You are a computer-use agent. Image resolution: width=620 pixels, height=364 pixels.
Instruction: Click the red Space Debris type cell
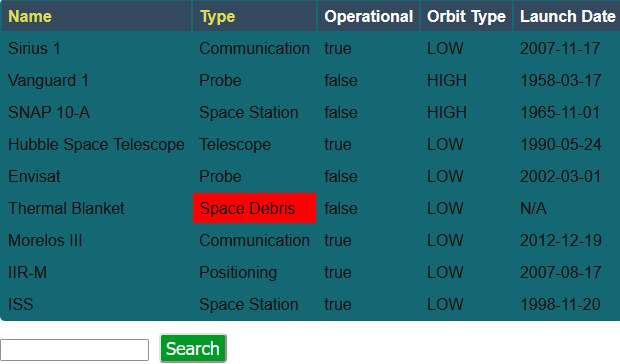(x=255, y=208)
